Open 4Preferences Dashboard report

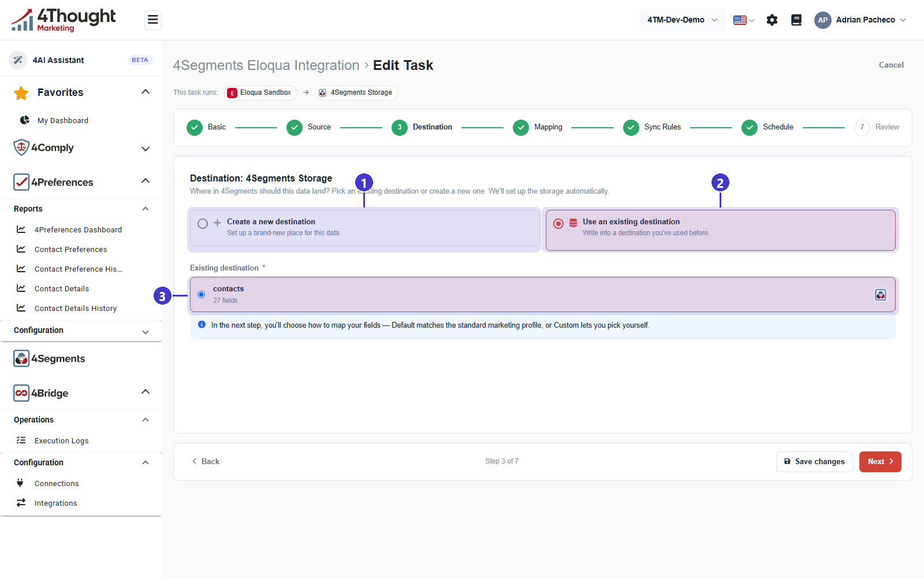click(x=78, y=230)
